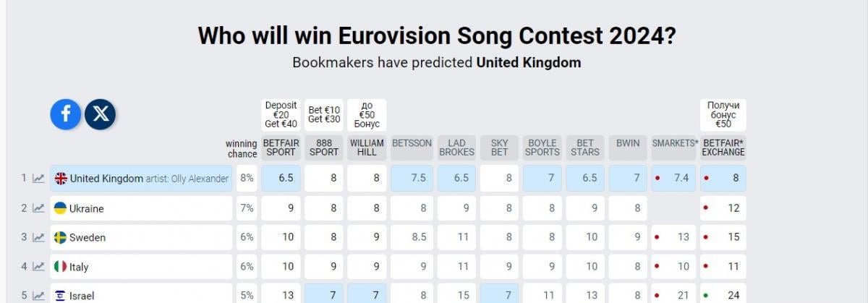The image size is (868, 303).
Task: Open the Sweden odds history chart icon
Action: [x=38, y=237]
